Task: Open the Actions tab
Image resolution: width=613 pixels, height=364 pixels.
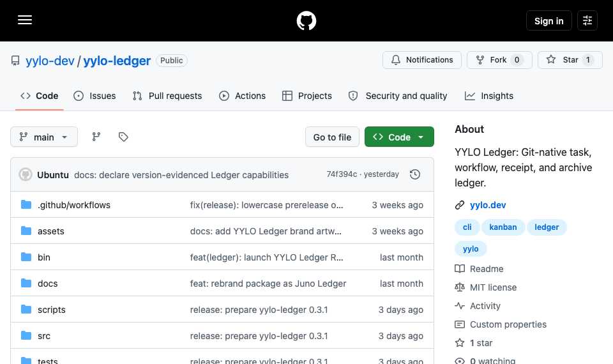Action: tap(243, 96)
